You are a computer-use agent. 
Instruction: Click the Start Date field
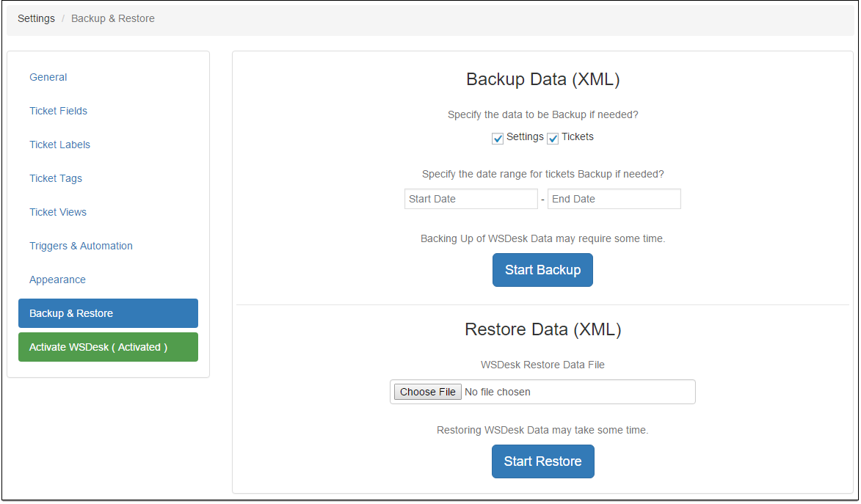[471, 199]
